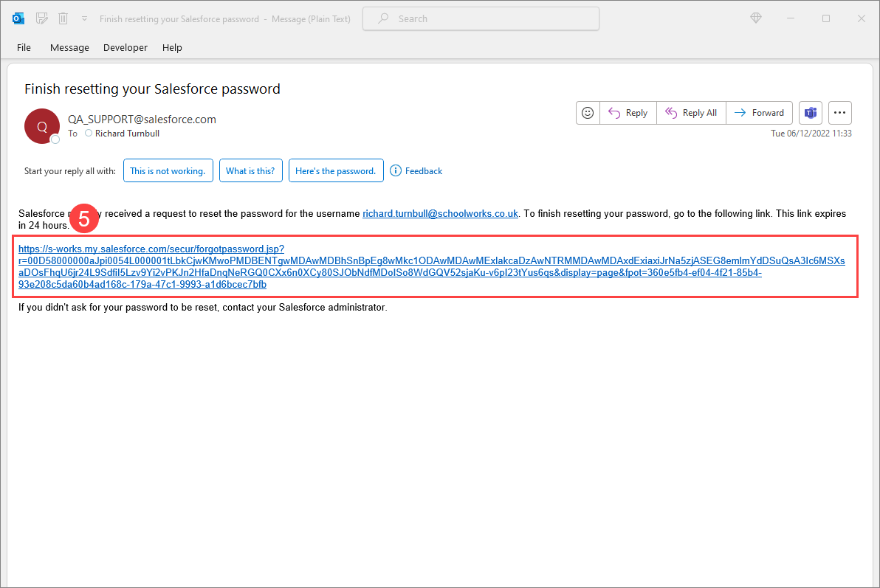Screen dimensions: 880x588
Task: Open the File menu
Action: 24,47
